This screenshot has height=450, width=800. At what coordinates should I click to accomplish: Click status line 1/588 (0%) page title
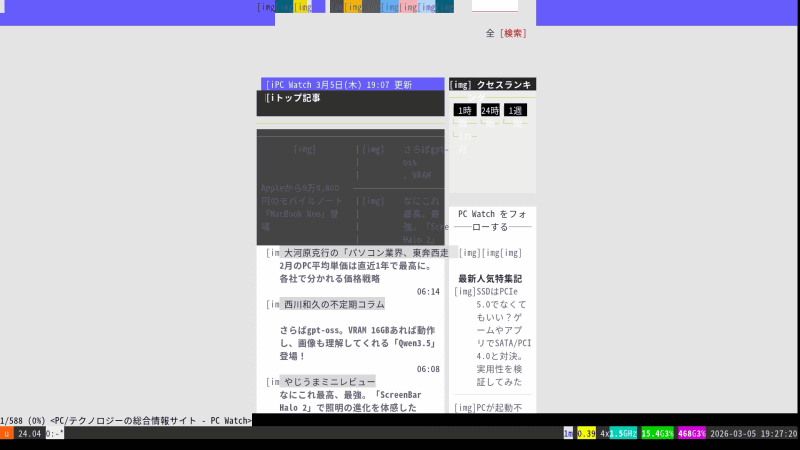[x=126, y=420]
